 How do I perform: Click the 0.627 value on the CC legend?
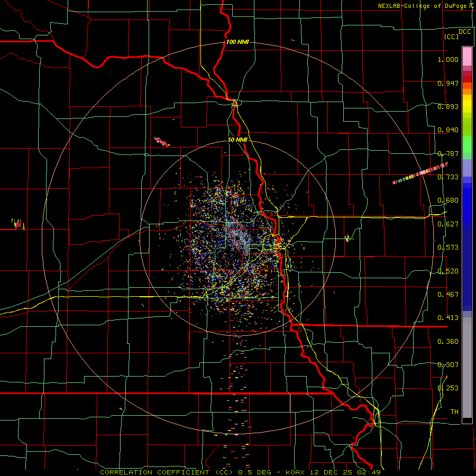click(448, 224)
